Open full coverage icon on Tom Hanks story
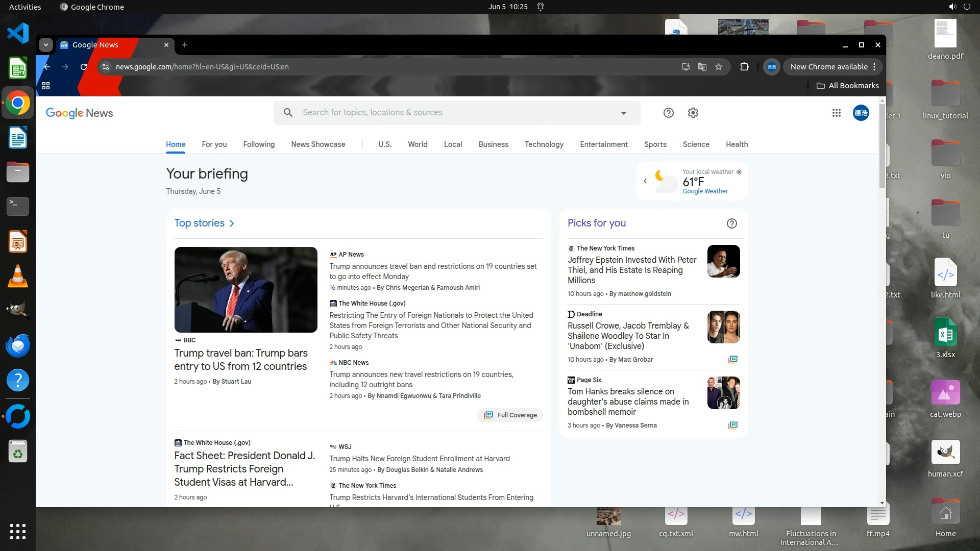 tap(732, 425)
